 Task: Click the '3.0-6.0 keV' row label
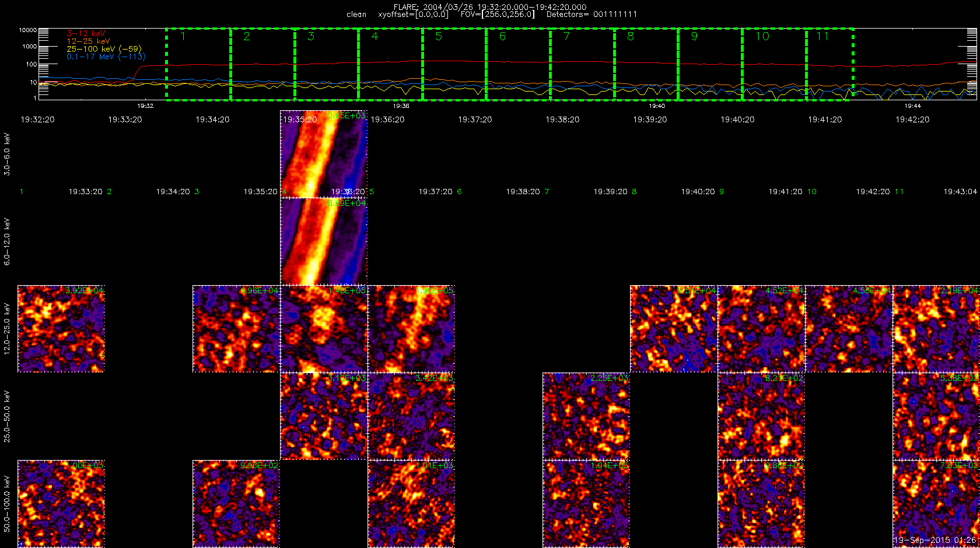pos(7,154)
